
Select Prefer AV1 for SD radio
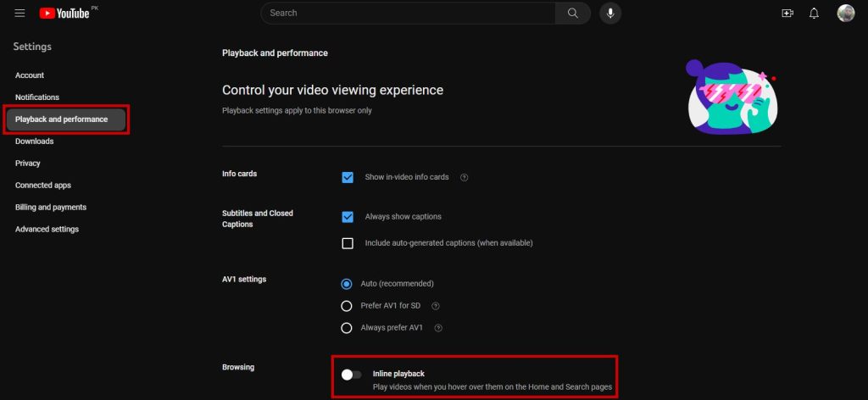click(346, 306)
